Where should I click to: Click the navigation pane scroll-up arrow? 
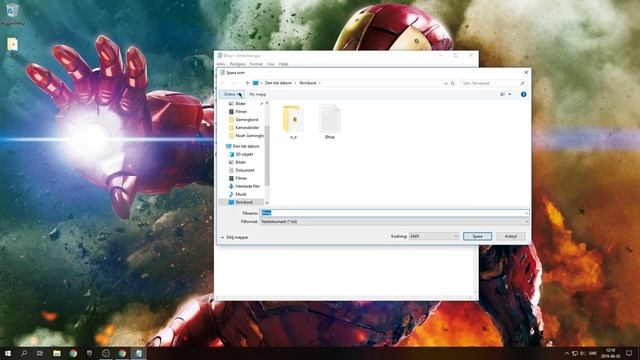(x=267, y=104)
